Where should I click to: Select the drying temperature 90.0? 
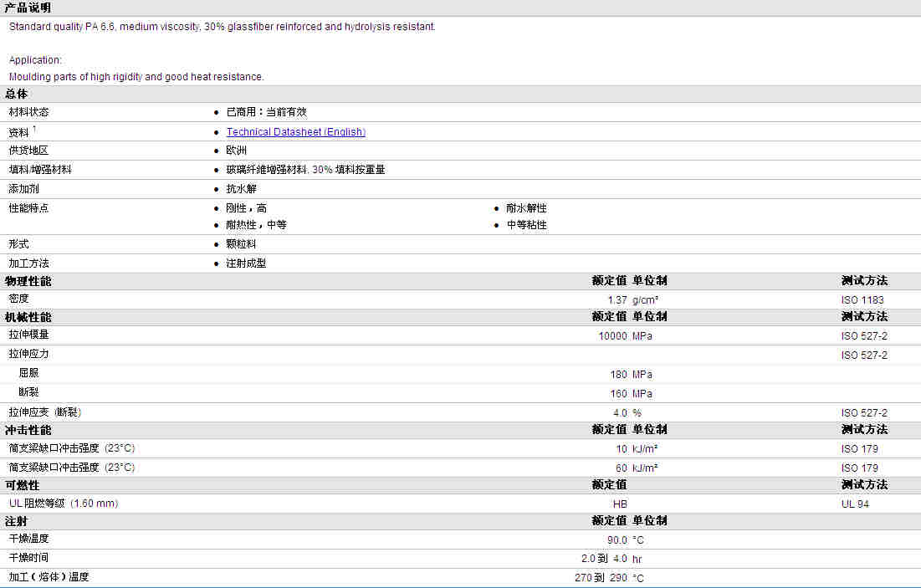[617, 540]
